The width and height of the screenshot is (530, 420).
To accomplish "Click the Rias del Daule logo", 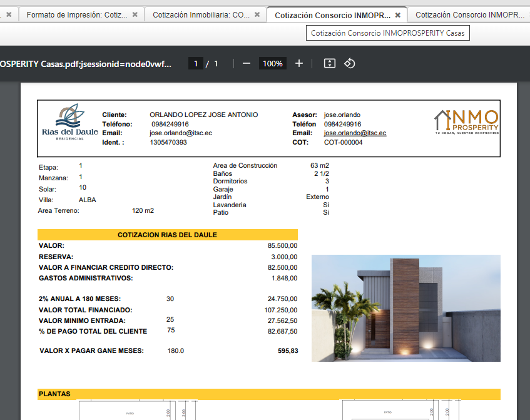I will (x=69, y=122).
